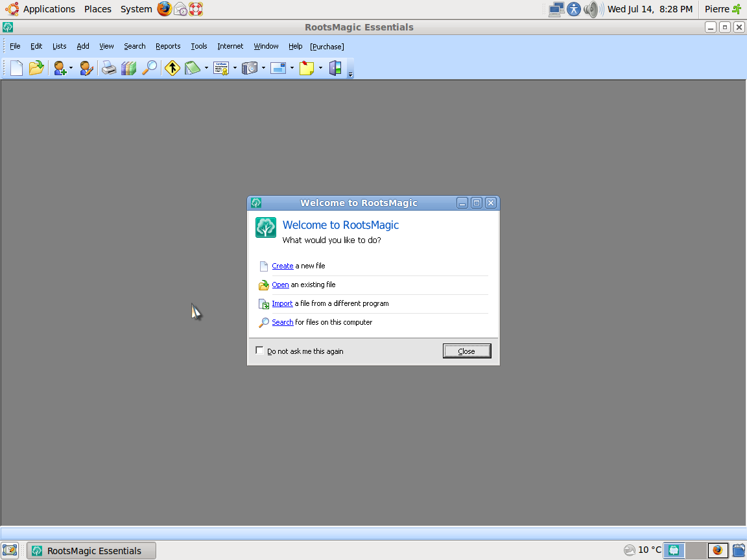Image resolution: width=747 pixels, height=560 pixels.
Task: Click the accessibility tray icon
Action: point(574,9)
